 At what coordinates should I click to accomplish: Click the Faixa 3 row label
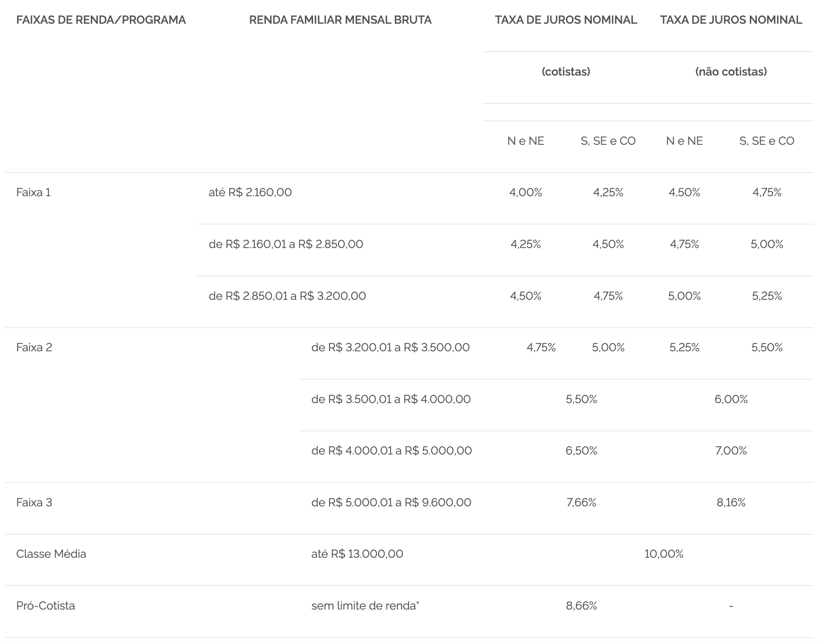tap(34, 502)
